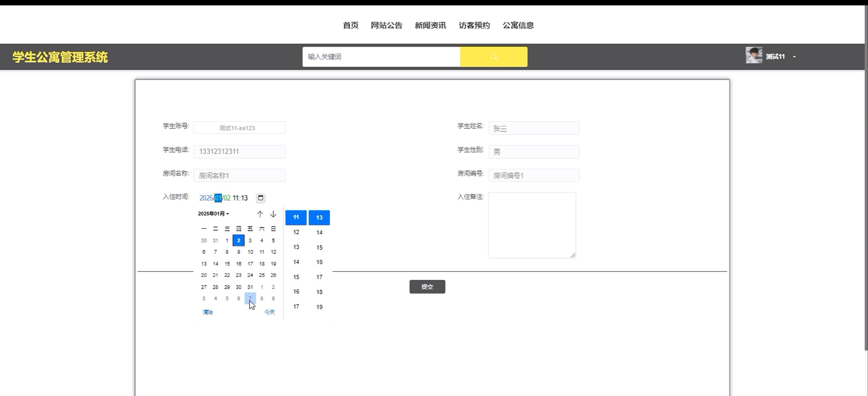Select minute 17 in time list
Viewport: 868px width, 396px height.
319,277
